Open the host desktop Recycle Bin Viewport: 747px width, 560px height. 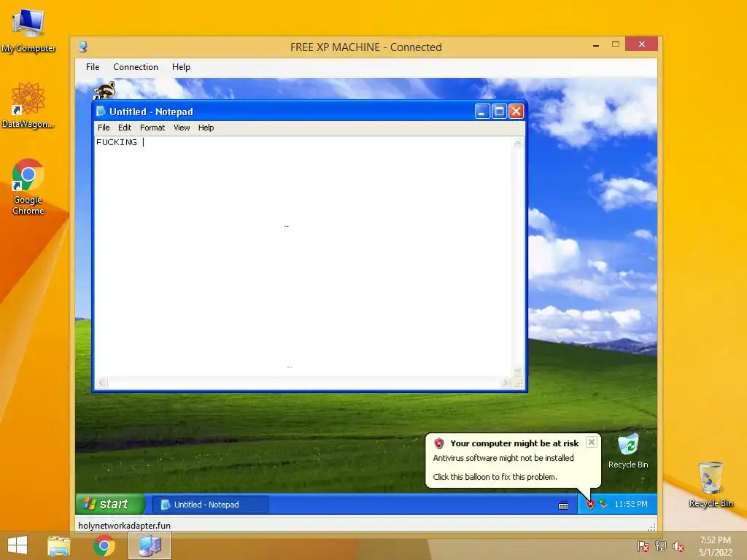(x=711, y=484)
